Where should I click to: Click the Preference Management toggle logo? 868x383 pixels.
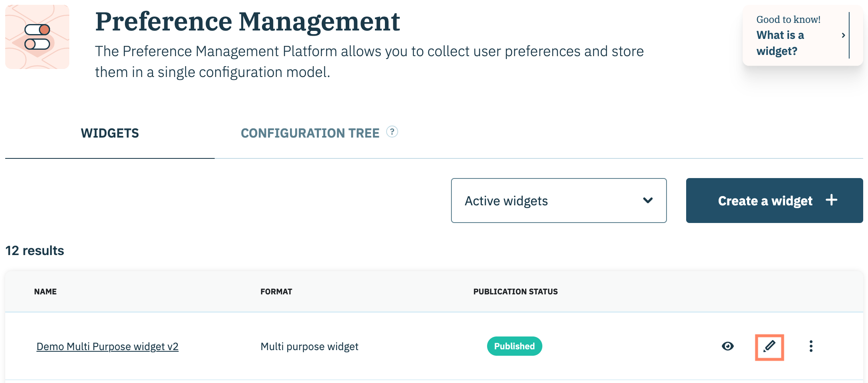37,37
